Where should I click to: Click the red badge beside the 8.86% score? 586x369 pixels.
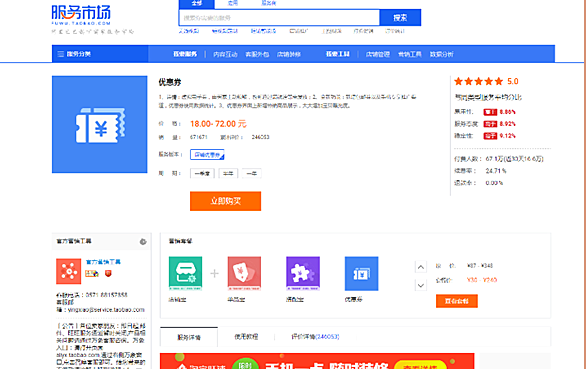[490, 112]
